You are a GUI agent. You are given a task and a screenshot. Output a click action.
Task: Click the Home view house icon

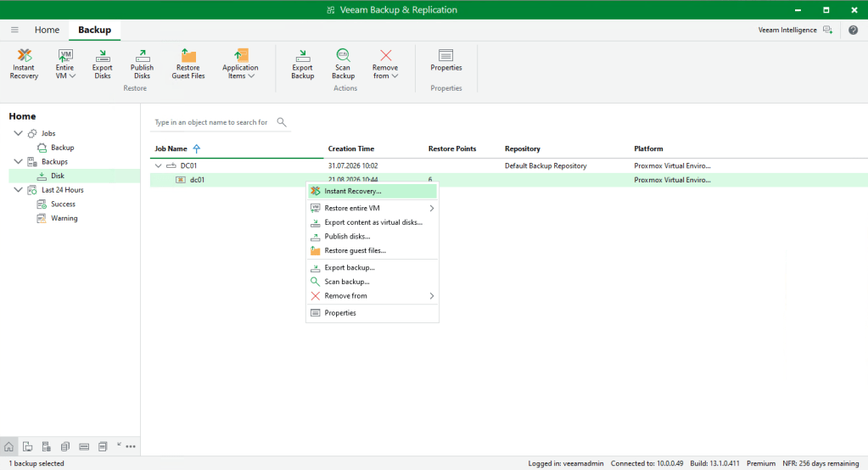(x=8, y=447)
